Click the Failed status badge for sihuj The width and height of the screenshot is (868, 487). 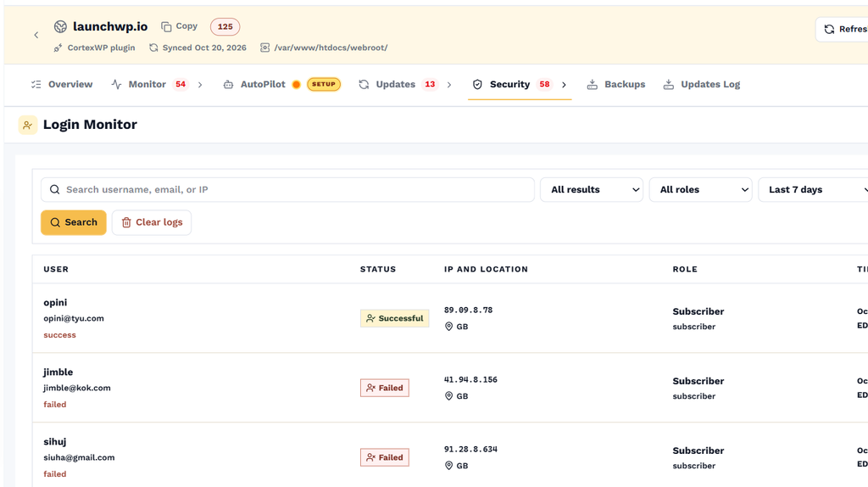click(x=385, y=457)
